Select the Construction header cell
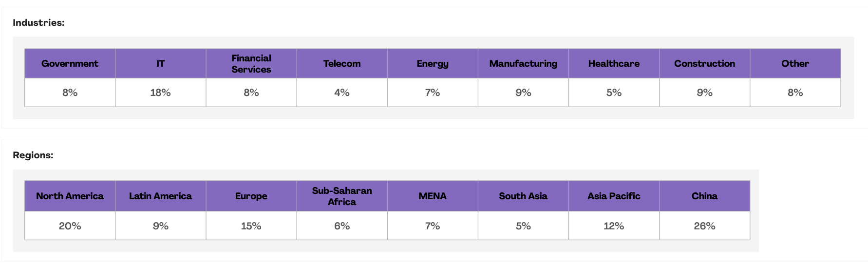The image size is (868, 263). point(704,64)
